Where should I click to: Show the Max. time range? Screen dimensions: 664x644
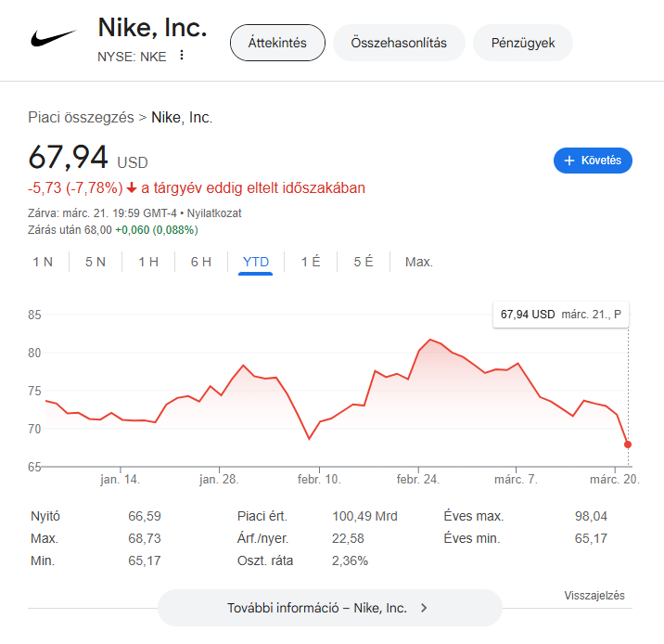click(x=419, y=262)
